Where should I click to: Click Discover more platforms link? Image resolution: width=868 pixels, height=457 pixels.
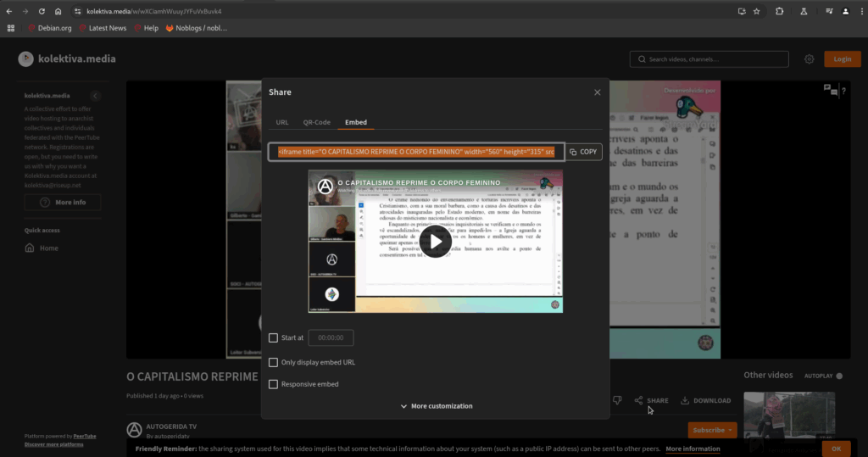[53, 444]
